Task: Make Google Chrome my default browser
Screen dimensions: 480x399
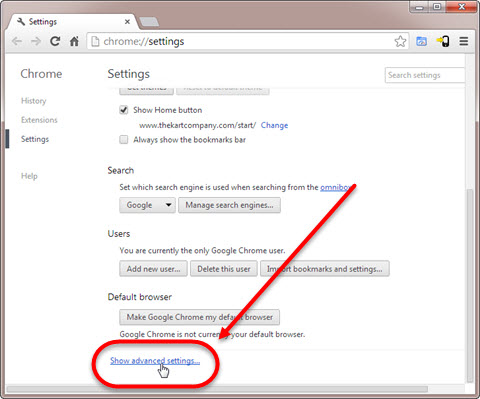Action: [199, 317]
